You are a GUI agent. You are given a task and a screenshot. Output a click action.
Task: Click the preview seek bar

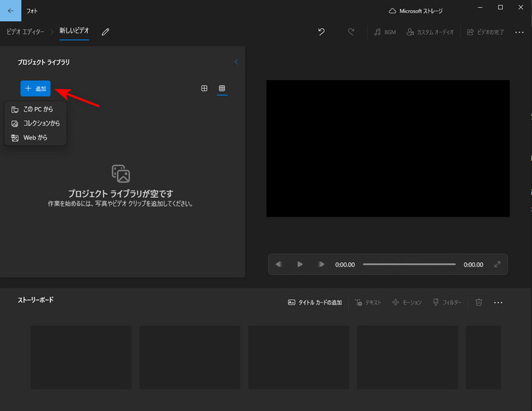(409, 264)
